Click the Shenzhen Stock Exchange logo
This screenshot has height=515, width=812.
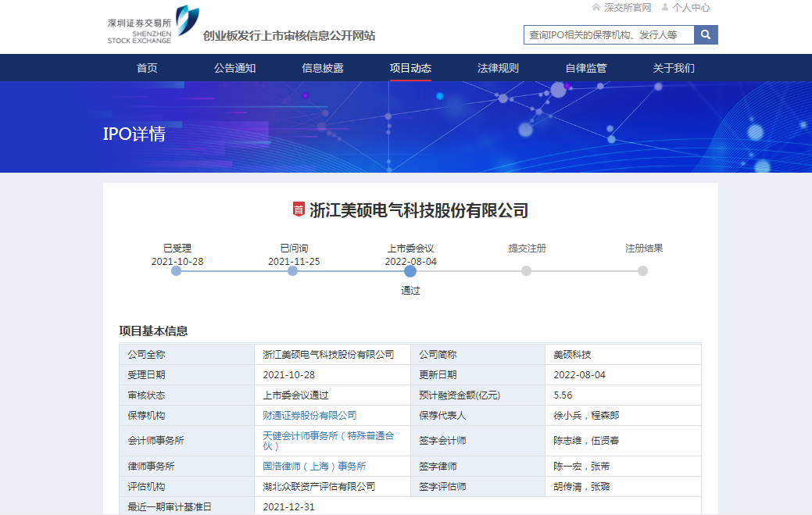[153, 25]
